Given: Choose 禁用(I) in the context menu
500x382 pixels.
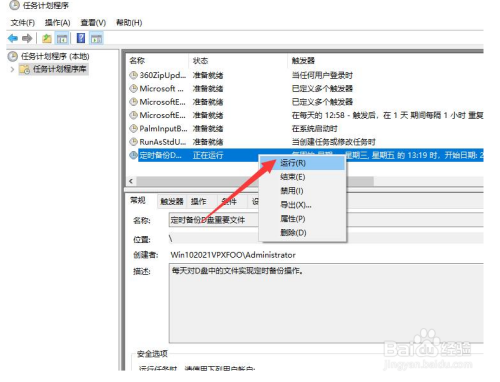Looking at the screenshot, I should tap(302, 191).
